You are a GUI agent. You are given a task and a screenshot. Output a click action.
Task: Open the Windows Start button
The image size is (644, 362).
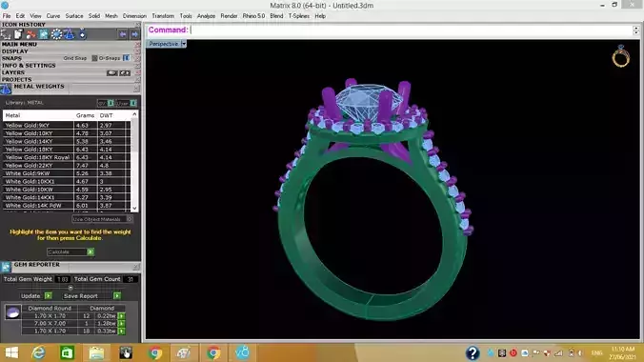coord(11,353)
